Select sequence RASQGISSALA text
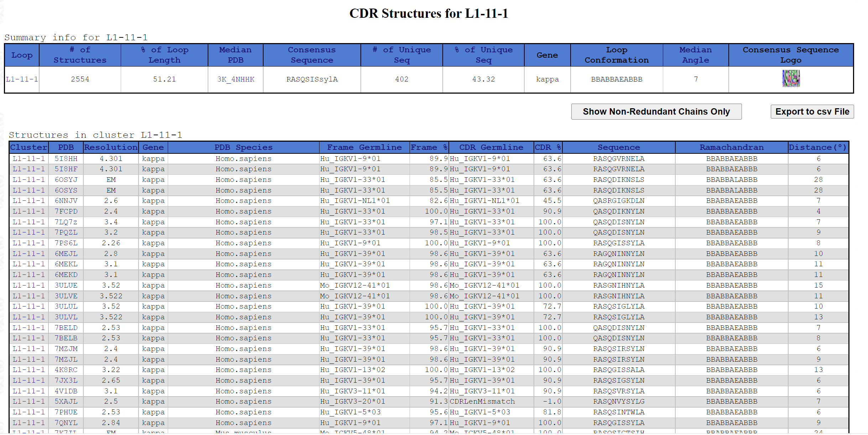 tap(619, 370)
